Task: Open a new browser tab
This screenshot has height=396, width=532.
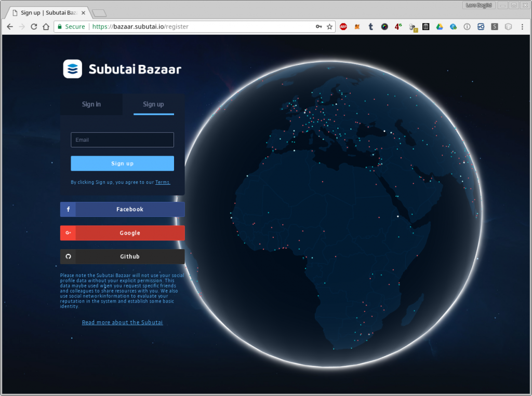Action: [99, 13]
